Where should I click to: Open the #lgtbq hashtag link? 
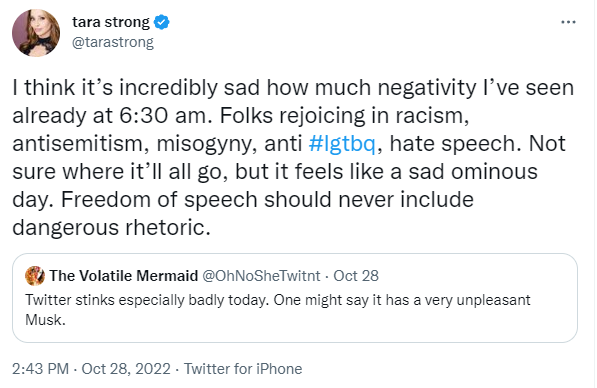pyautogui.click(x=342, y=144)
